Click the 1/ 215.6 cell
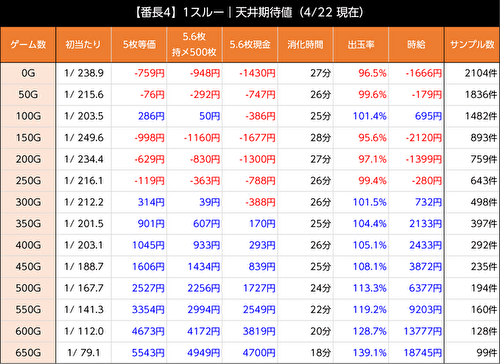Viewport: 500px width, 364px height. 84,95
